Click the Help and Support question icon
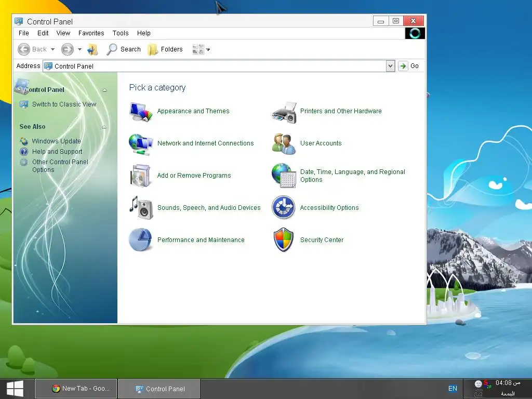This screenshot has width=532, height=399. [x=24, y=152]
